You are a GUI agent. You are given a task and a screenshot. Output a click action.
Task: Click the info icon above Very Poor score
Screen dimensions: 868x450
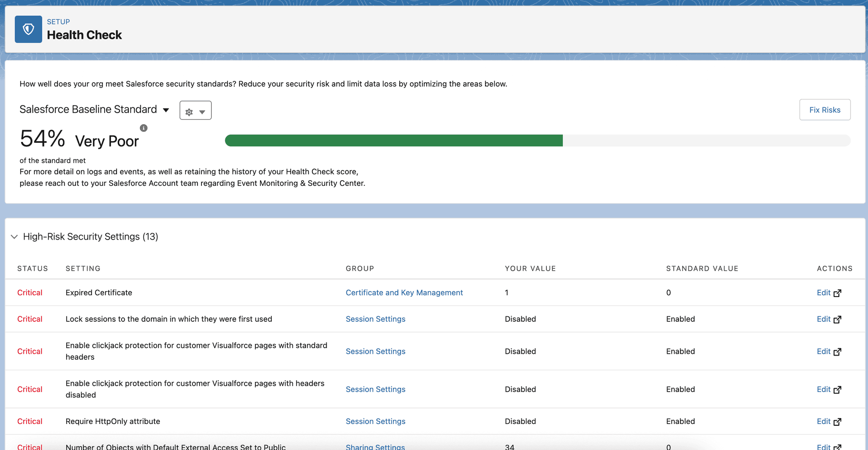[x=143, y=128]
